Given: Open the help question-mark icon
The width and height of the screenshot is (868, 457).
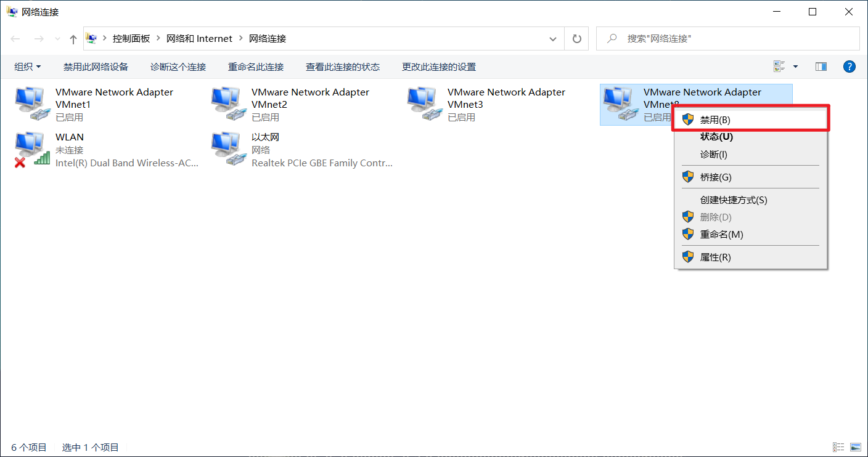Looking at the screenshot, I should pyautogui.click(x=849, y=67).
